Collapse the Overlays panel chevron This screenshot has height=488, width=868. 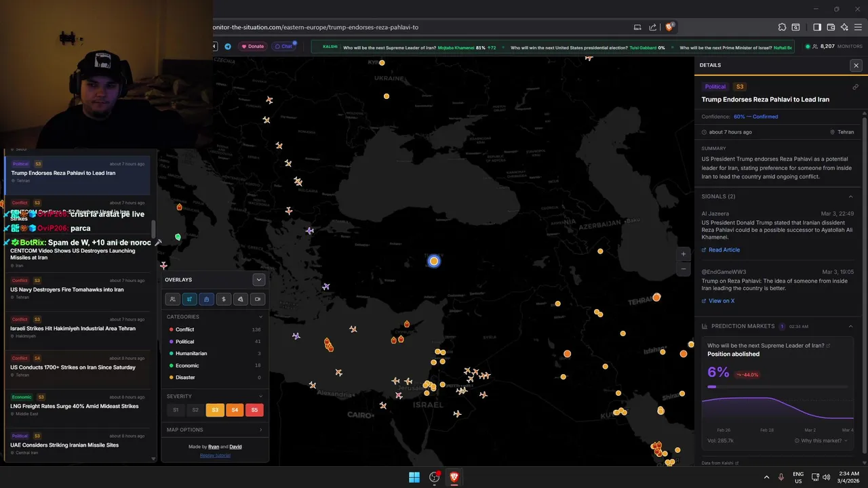tap(258, 279)
